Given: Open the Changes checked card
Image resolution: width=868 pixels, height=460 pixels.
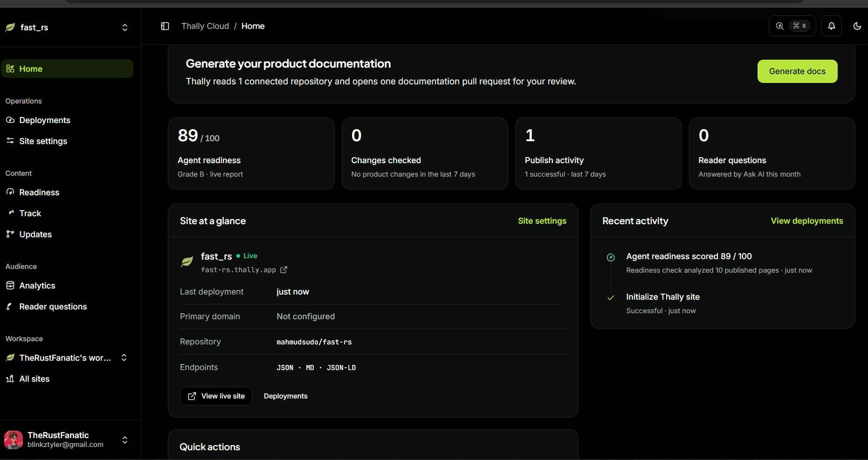Looking at the screenshot, I should tap(425, 153).
